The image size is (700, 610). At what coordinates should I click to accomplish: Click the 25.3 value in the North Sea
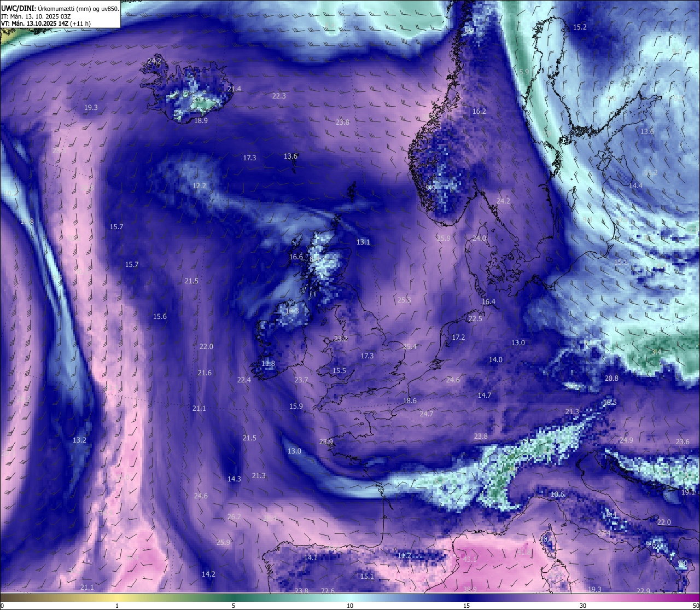pos(404,300)
